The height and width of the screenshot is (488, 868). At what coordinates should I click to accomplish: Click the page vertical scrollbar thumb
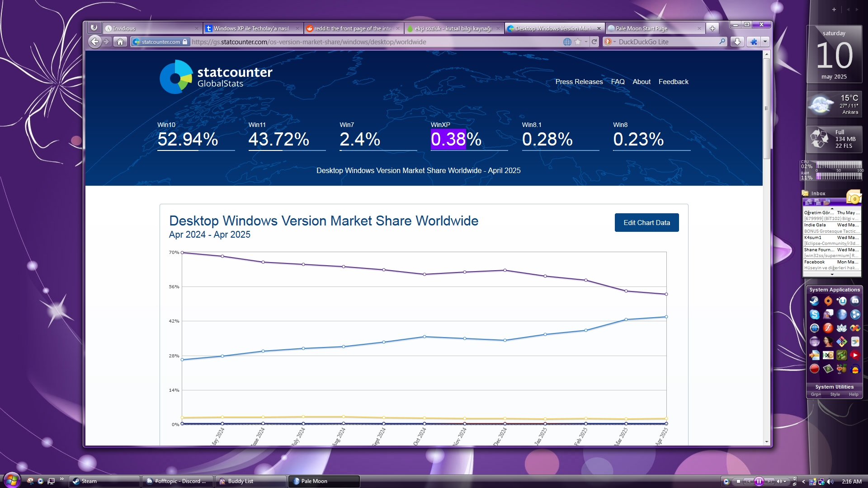(766, 108)
